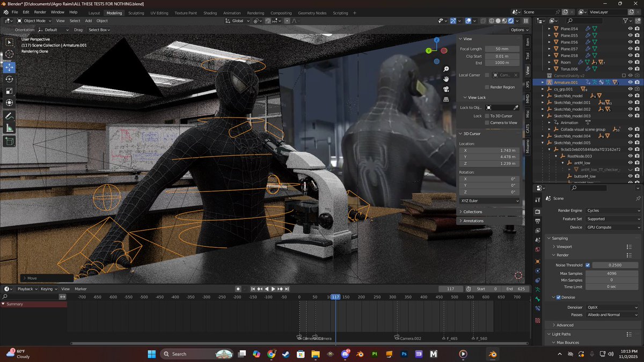
Task: Switch to the Shading workspace tab
Action: coord(210,13)
